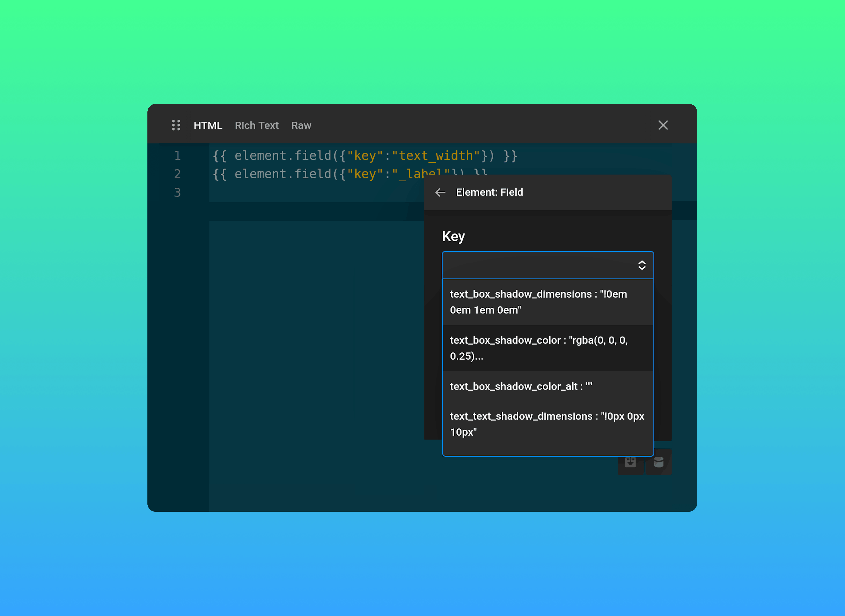Viewport: 845px width, 616px height.
Task: Click the close icon in the top-right corner
Action: click(x=663, y=125)
